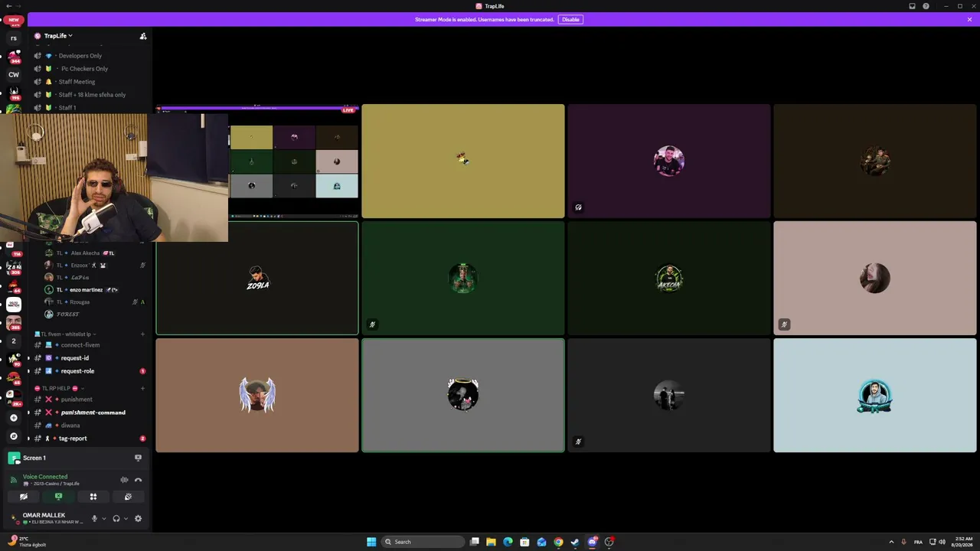Add a Server plus button
The image size is (980, 551).
13,418
